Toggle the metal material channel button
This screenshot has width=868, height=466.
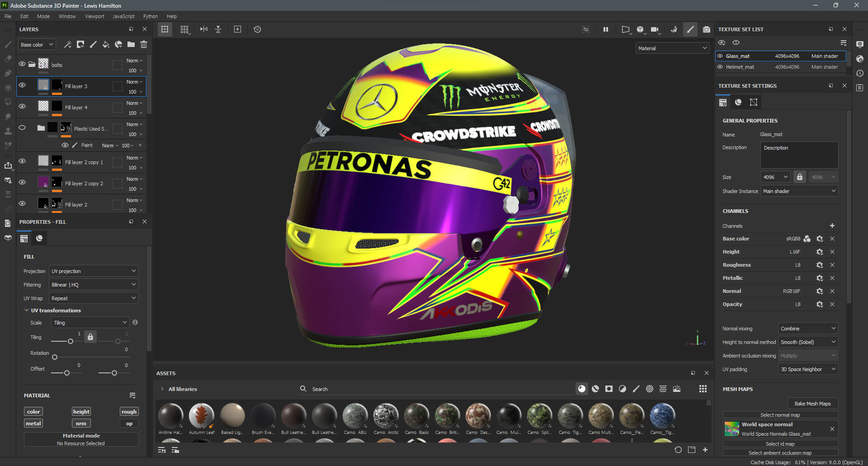tap(33, 424)
